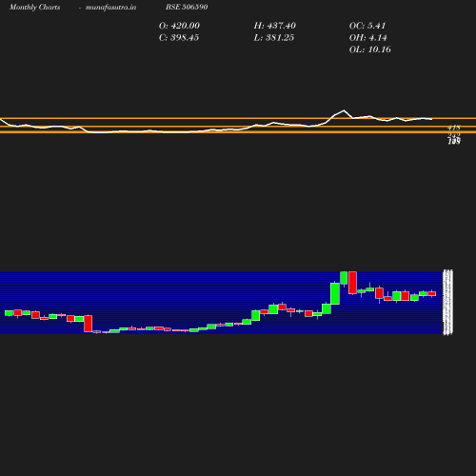This screenshot has height=476, width=476.
Task: Click the "Monthly Charts" title text
Action: coord(34,7)
